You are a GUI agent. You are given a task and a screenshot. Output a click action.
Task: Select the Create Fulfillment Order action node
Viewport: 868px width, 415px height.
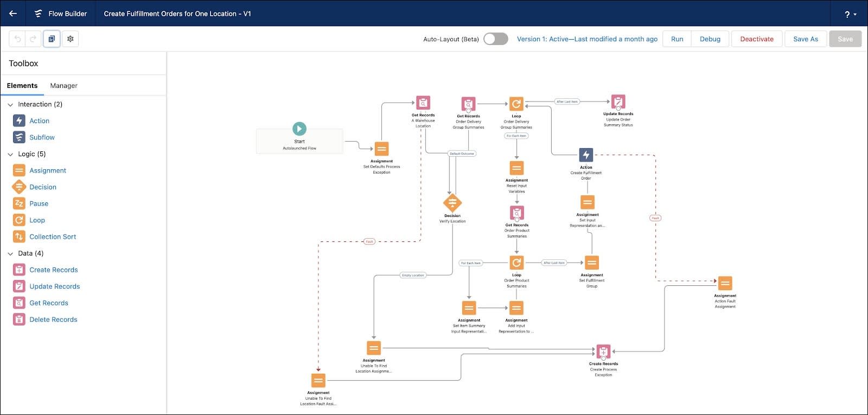(x=586, y=155)
